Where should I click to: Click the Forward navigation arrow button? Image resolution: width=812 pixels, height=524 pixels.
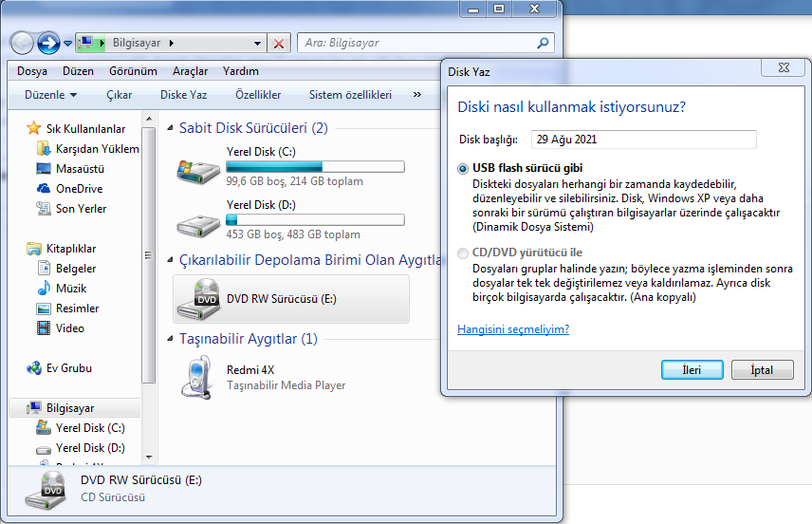tap(48, 43)
